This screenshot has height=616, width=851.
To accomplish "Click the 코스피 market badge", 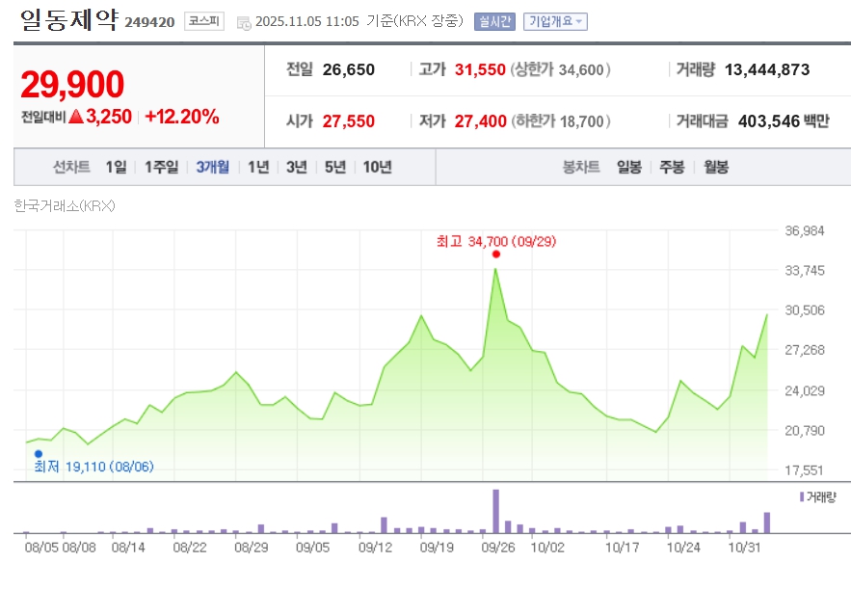I will tap(204, 21).
